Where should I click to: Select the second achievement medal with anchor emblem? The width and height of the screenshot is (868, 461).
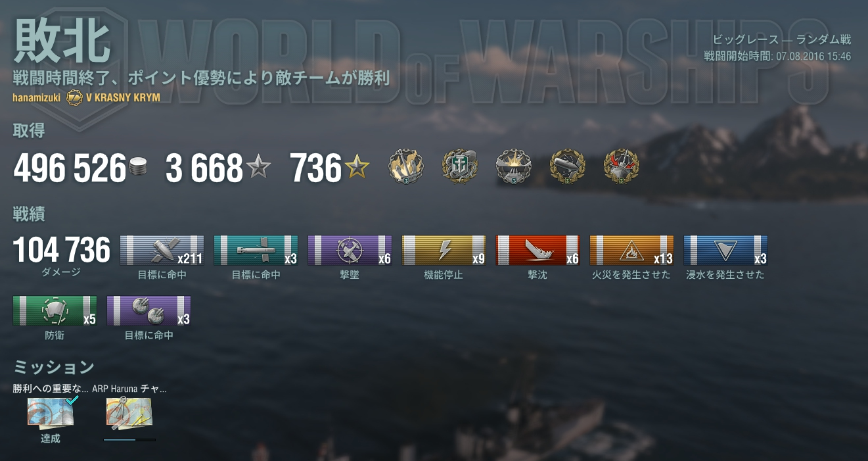(460, 166)
